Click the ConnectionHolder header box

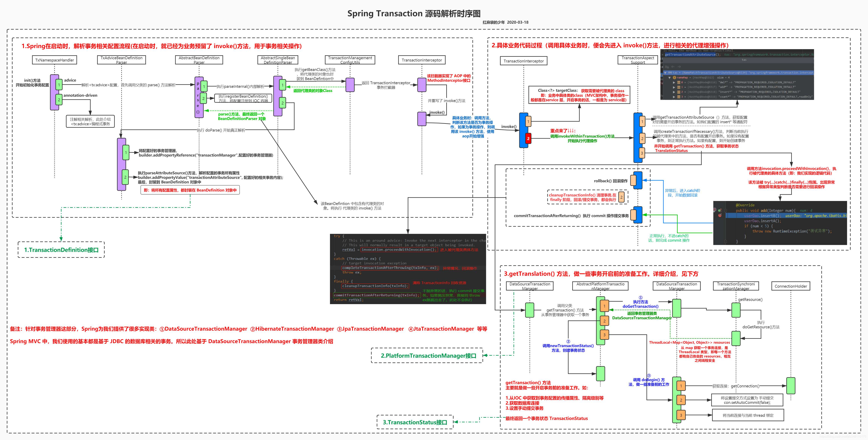(791, 286)
